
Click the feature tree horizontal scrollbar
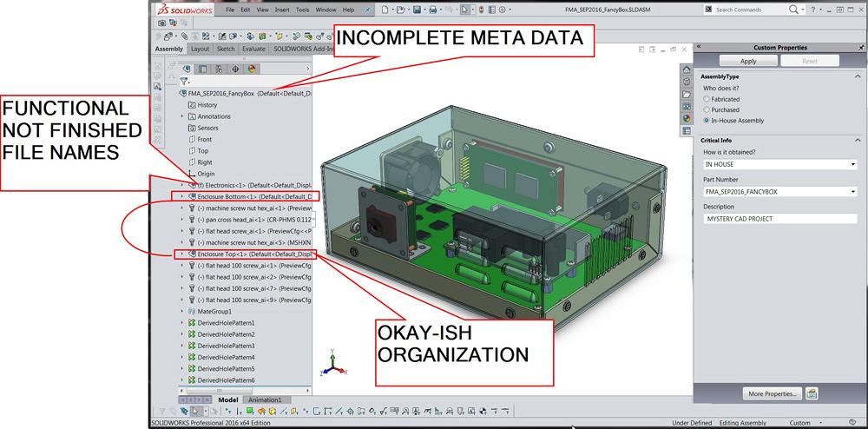[x=244, y=392]
